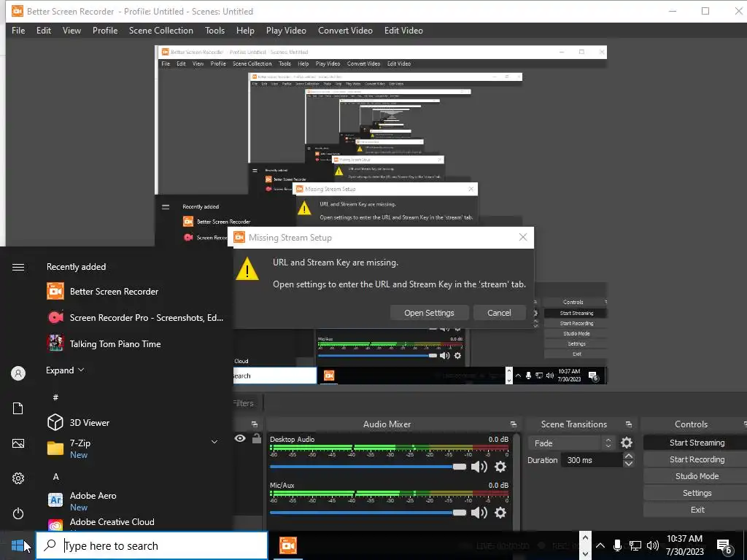Image resolution: width=747 pixels, height=560 pixels.
Task: Open Documents from Start sidebar
Action: (18, 408)
